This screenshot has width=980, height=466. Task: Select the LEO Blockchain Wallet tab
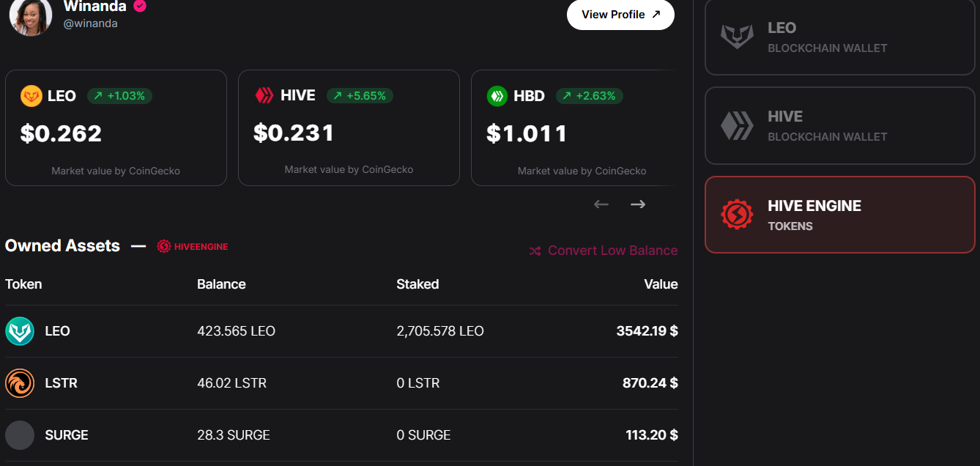840,37
